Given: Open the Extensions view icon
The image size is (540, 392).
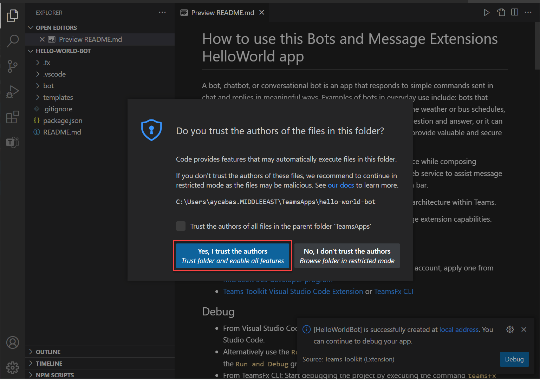Looking at the screenshot, I should point(13,117).
